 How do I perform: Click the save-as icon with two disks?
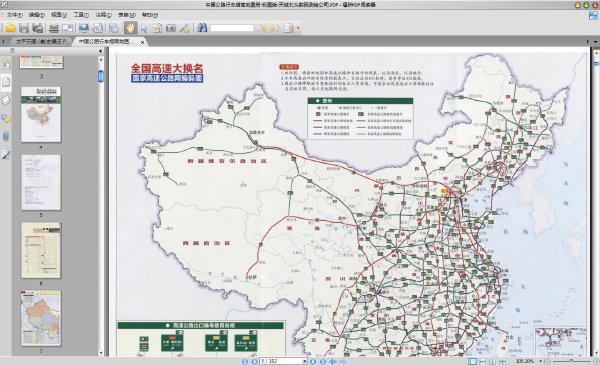pos(38,28)
